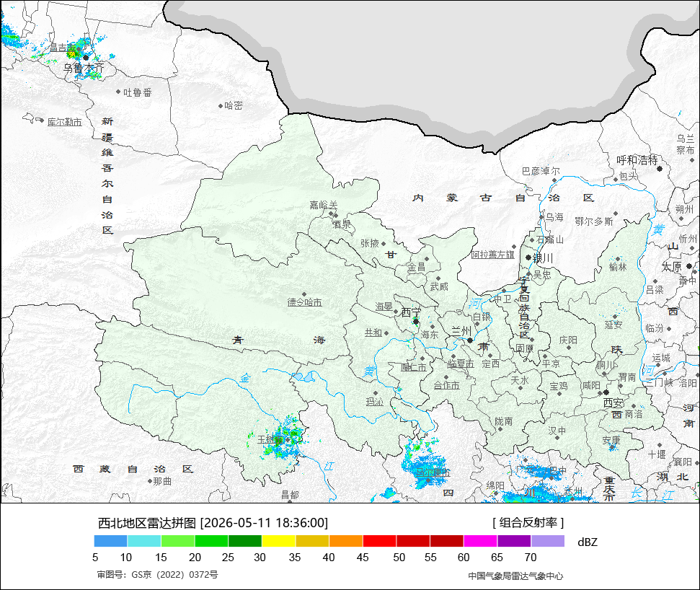
Task: Click the city label 呼和浩特
Action: (637, 160)
